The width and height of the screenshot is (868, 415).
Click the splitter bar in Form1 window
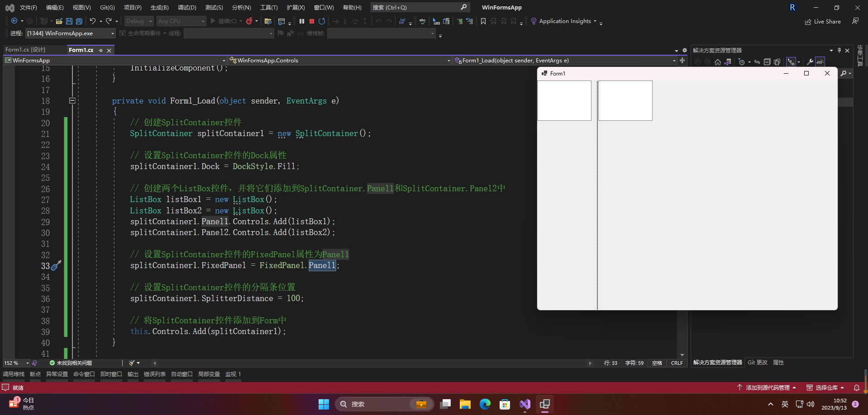pos(597,195)
